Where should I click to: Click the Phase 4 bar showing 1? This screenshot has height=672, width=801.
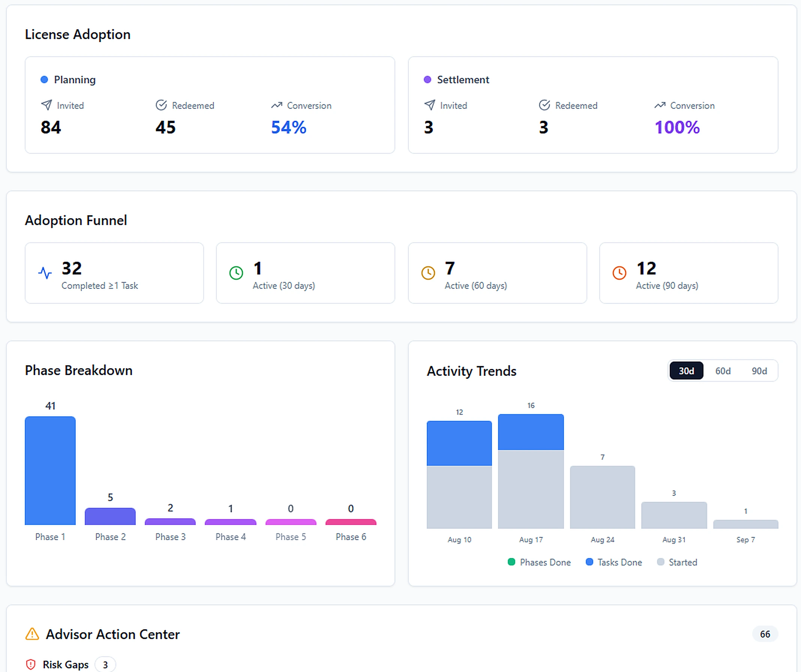(x=230, y=522)
